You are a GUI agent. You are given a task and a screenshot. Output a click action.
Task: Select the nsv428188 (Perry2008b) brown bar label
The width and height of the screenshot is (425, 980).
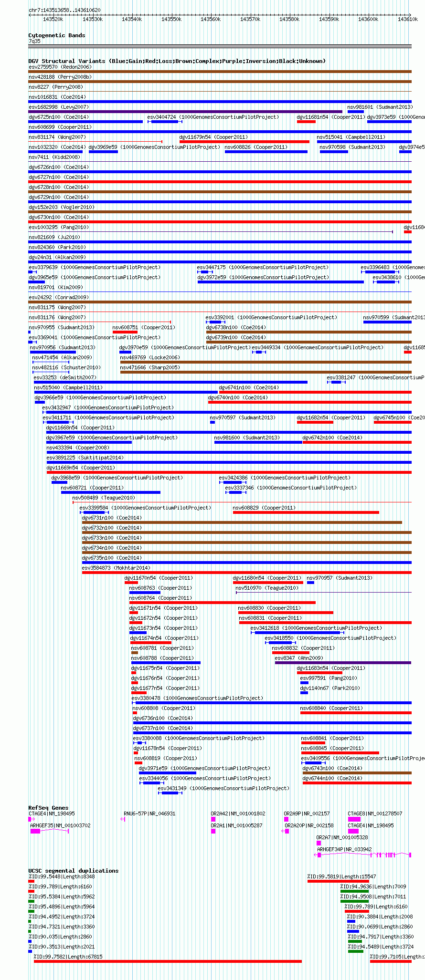(60, 77)
